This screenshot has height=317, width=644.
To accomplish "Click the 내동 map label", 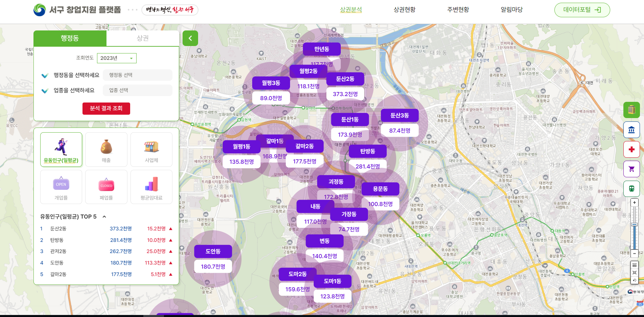I will (x=315, y=206).
